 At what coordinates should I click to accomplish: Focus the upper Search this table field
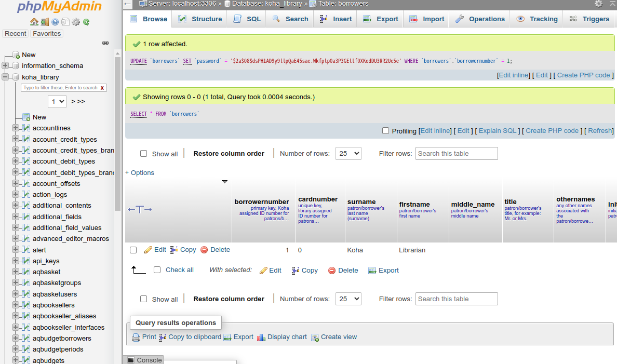pyautogui.click(x=457, y=154)
